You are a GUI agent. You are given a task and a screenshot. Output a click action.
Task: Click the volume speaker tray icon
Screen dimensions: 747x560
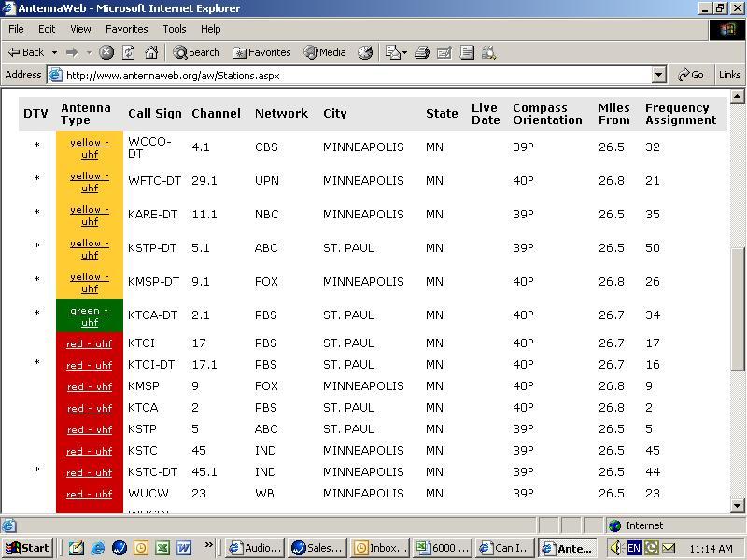616,548
